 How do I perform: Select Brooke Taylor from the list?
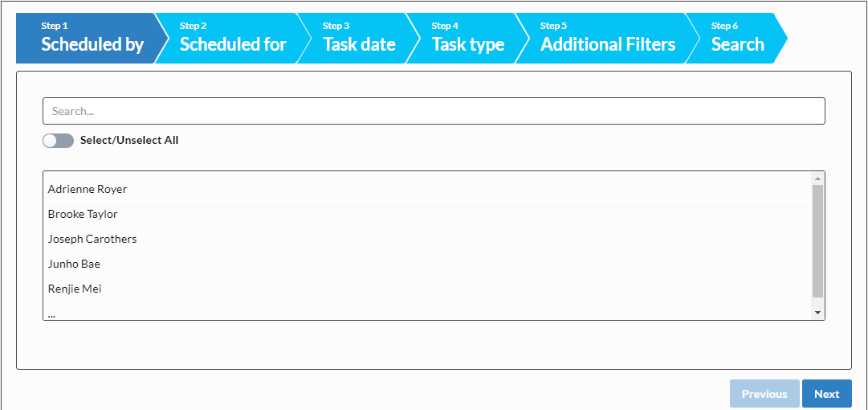(x=426, y=214)
